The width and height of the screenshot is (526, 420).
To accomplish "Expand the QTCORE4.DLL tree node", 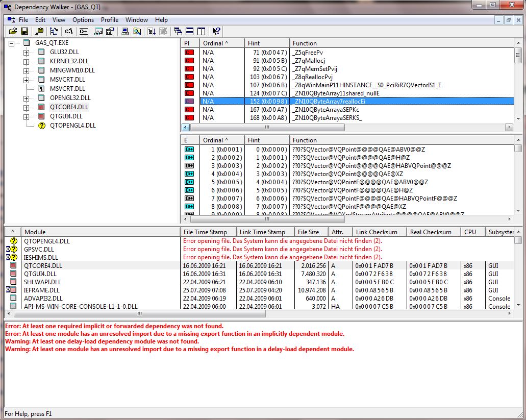I will (x=26, y=108).
